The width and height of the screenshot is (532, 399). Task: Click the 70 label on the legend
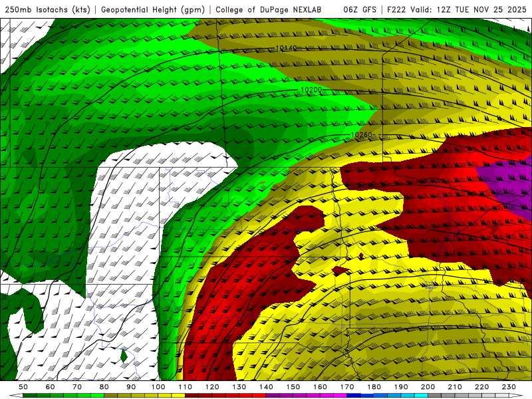point(77,387)
